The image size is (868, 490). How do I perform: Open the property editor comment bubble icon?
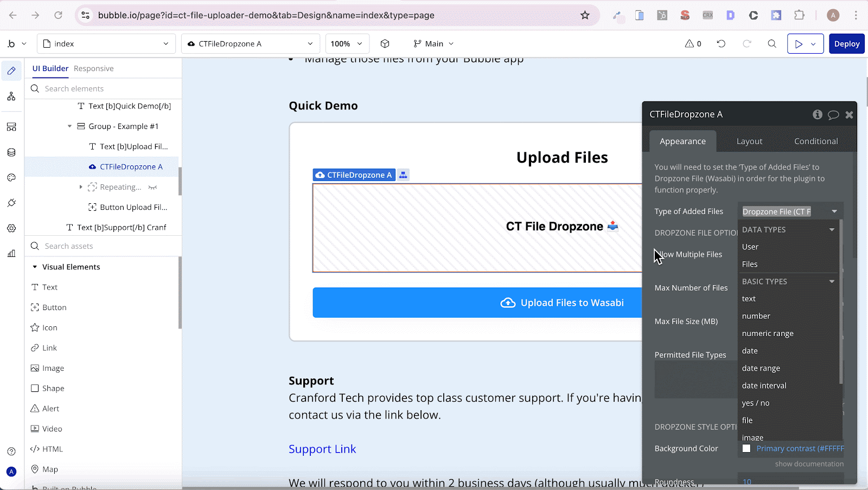[x=833, y=114]
